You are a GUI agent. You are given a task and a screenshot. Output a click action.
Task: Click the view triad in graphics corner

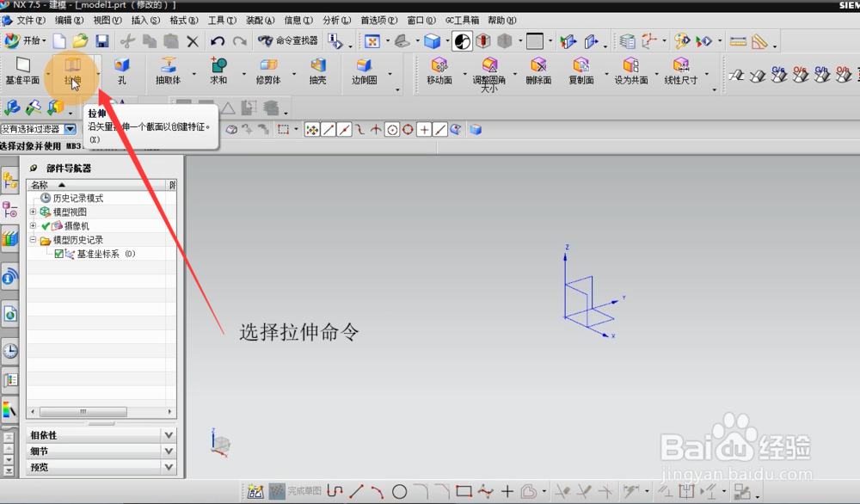point(220,443)
